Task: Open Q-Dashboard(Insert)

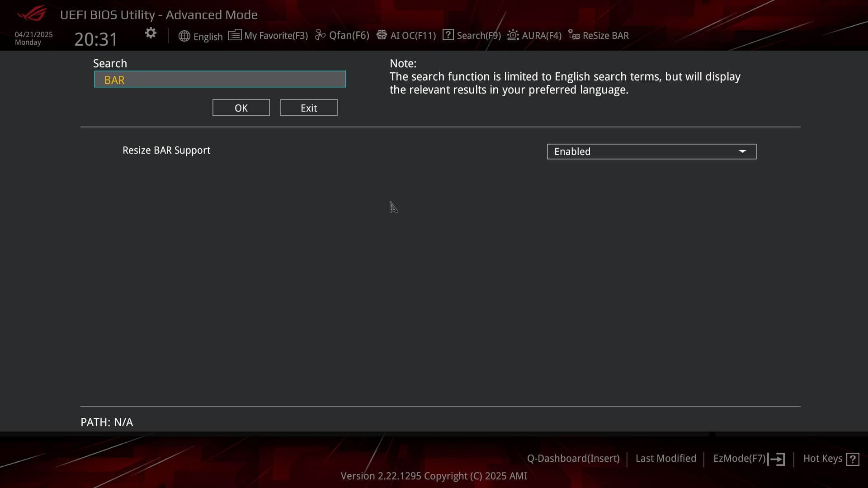Action: pos(573,459)
